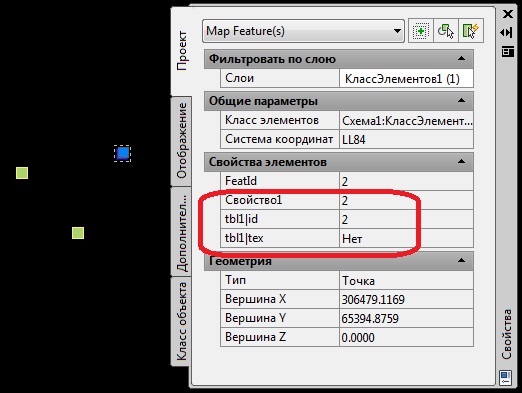This screenshot has width=522, height=393.
Task: Collapse the Свойства элементов section
Action: [461, 162]
